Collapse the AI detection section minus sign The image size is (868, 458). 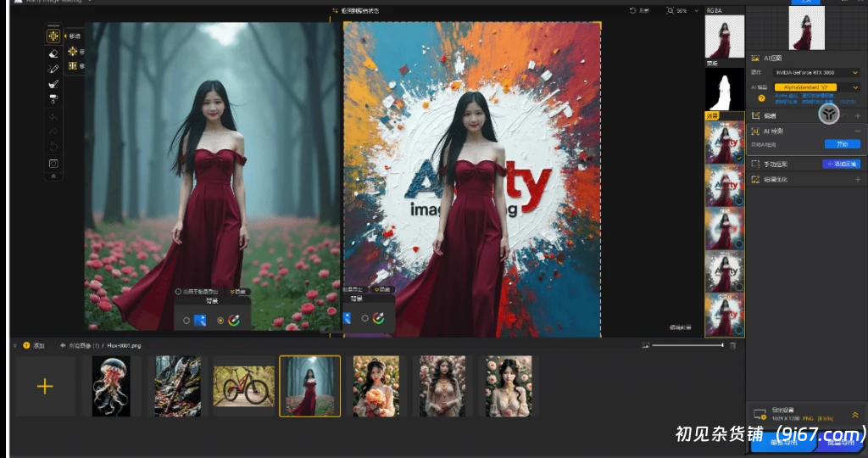pyautogui.click(x=858, y=131)
